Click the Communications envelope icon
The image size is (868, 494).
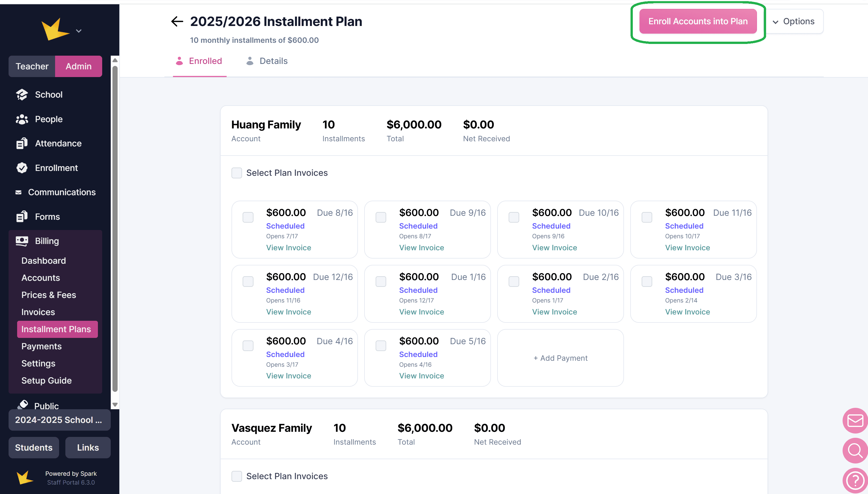tap(18, 192)
